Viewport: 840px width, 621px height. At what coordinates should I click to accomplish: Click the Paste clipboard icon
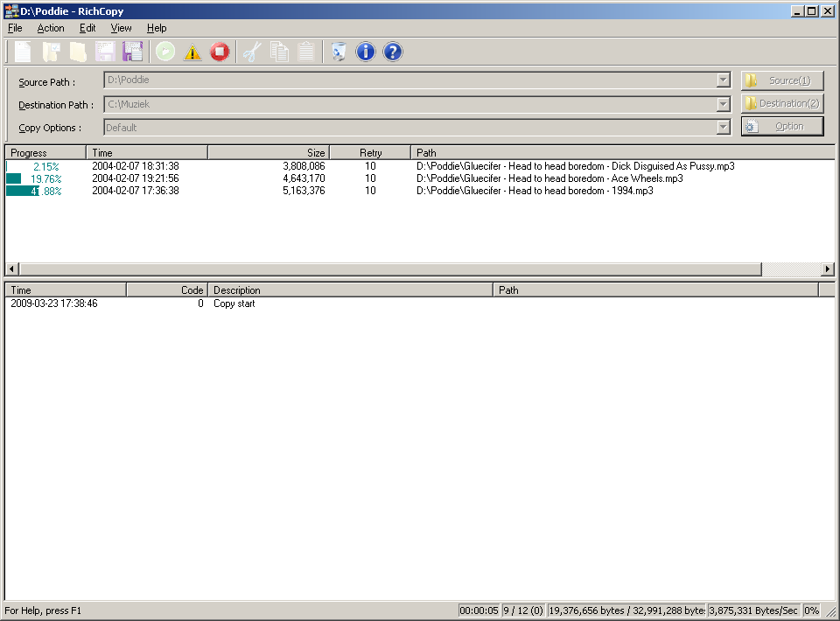click(x=306, y=52)
